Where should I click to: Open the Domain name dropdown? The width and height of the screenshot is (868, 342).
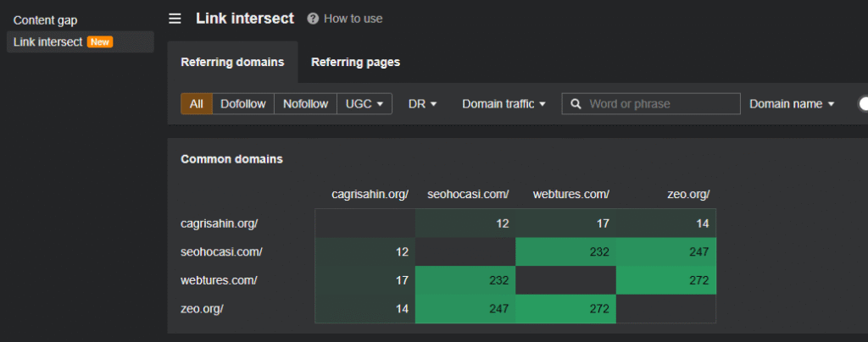point(792,104)
